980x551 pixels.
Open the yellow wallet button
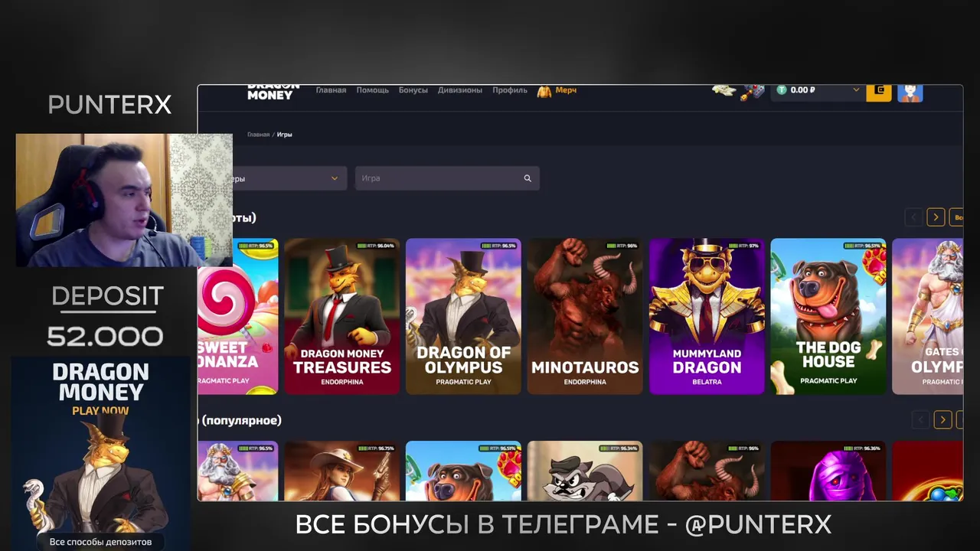[x=879, y=92]
